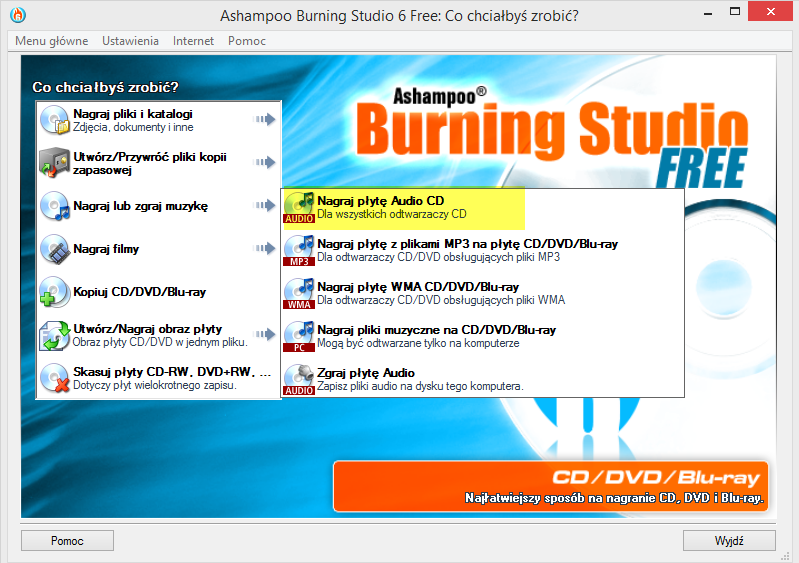This screenshot has height=563, width=799.
Task: Click 'Mogą być odtwarzane tylko na komputerze' description
Action: [418, 343]
